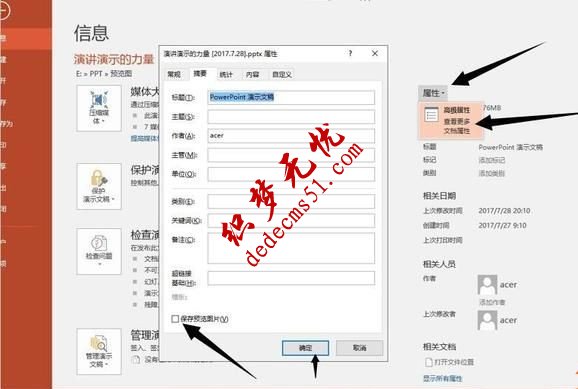This screenshot has height=389, width=578.
Task: Click the created time 2017/7/27 9:10
Action: point(502,225)
